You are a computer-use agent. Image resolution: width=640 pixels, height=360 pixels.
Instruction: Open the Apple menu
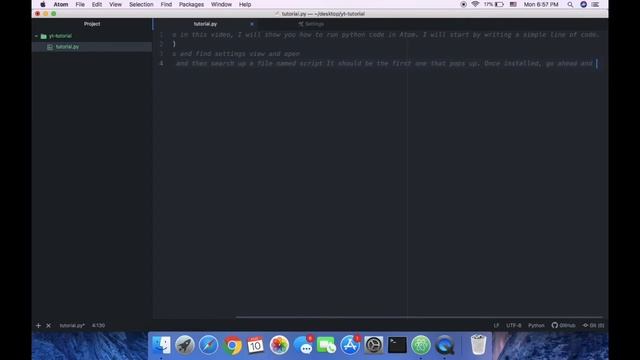pyautogui.click(x=43, y=4)
